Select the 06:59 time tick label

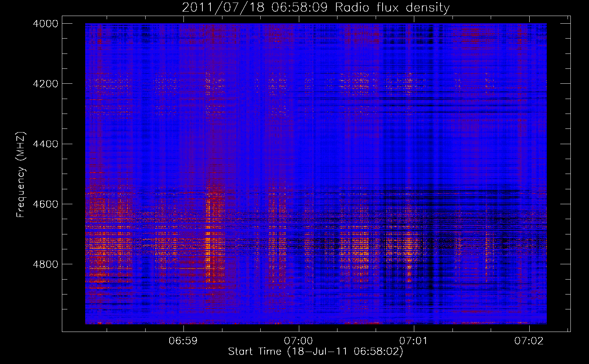[183, 341]
